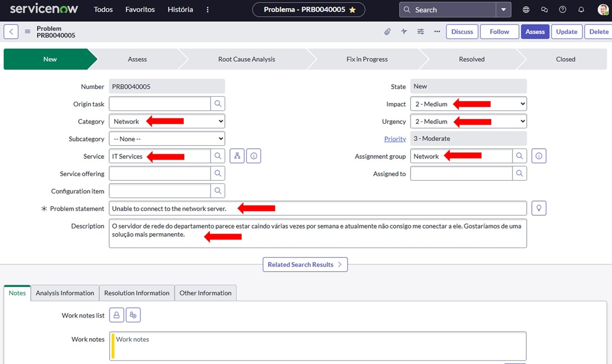Toggle the Work notes list lock icon
Viewport: 612px width, 364px height.
coord(116,315)
